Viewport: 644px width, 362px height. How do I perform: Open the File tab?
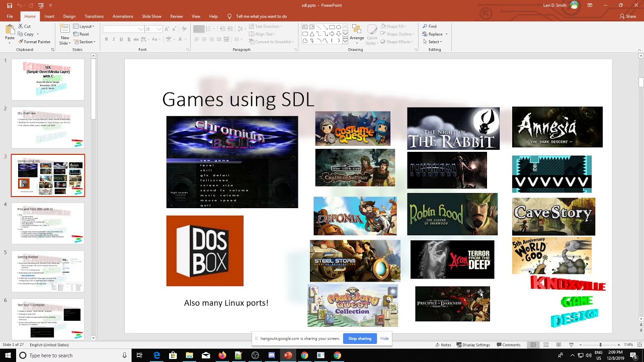[x=10, y=16]
